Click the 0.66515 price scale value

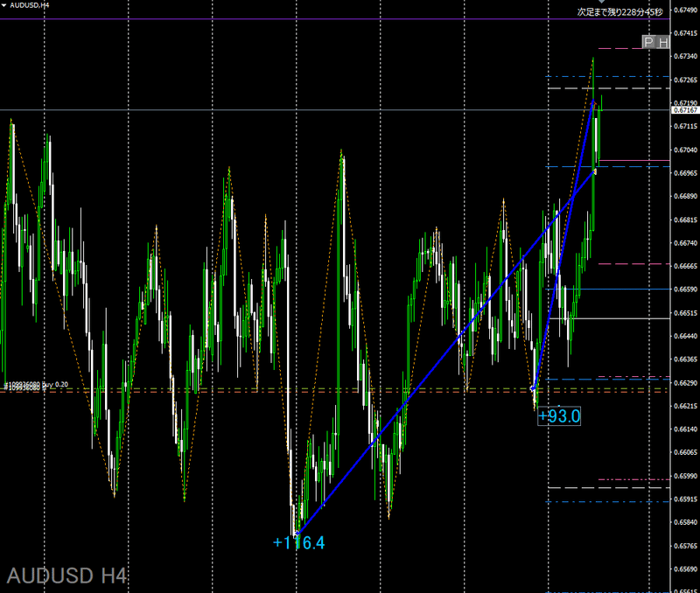click(685, 313)
